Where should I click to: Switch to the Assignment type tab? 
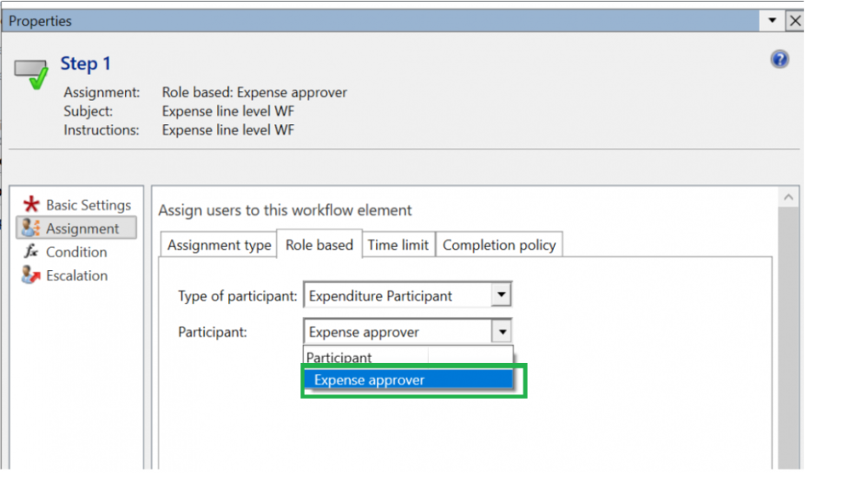pos(219,245)
